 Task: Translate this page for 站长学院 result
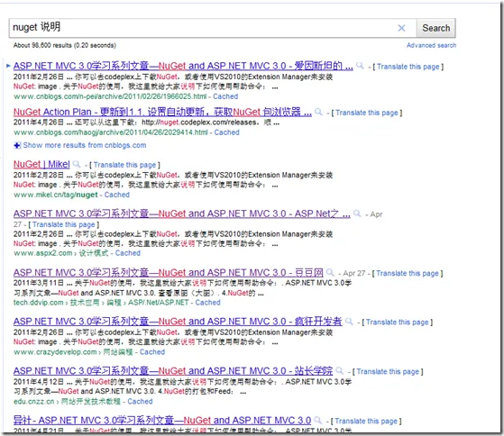(x=388, y=371)
